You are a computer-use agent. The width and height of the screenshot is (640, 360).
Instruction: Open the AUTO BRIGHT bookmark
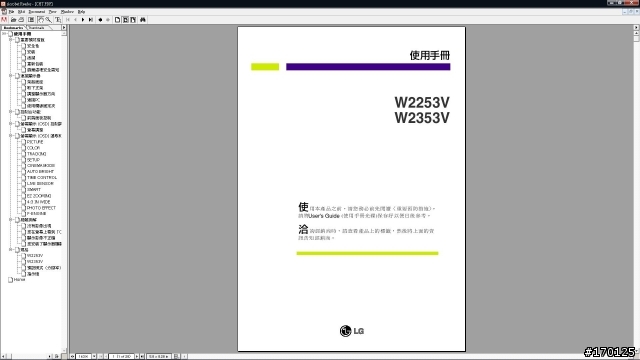point(40,172)
